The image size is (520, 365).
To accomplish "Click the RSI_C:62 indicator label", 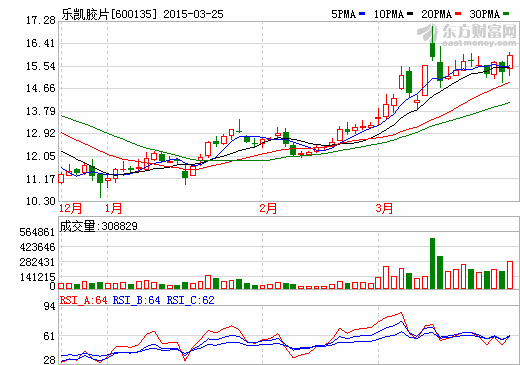I will [x=190, y=300].
